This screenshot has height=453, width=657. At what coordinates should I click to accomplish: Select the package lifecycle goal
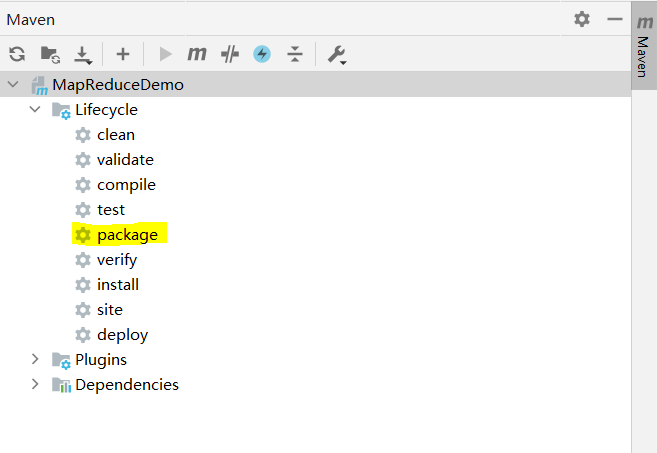127,236
